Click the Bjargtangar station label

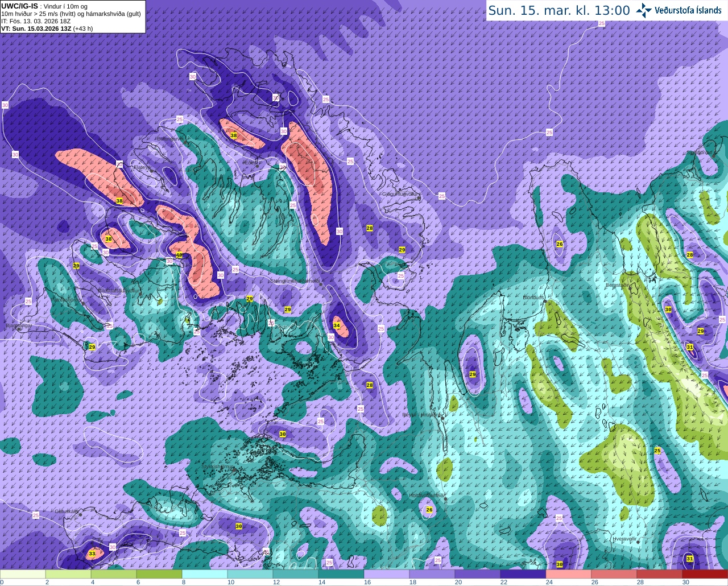18,326
